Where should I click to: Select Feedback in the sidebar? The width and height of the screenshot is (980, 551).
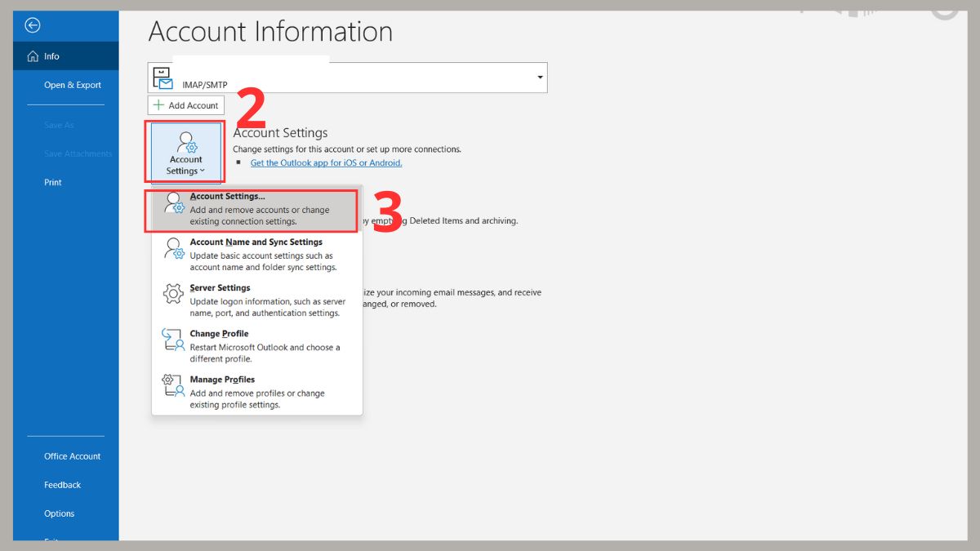(62, 484)
